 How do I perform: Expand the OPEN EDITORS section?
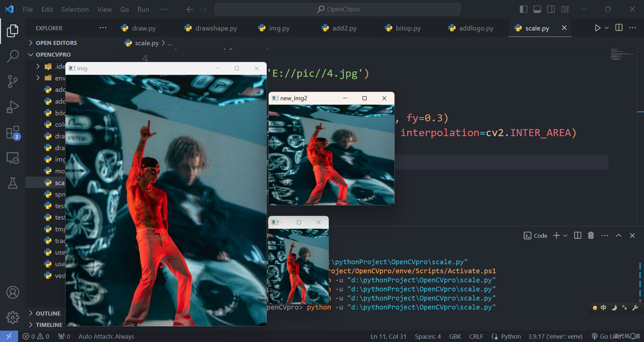(x=56, y=43)
